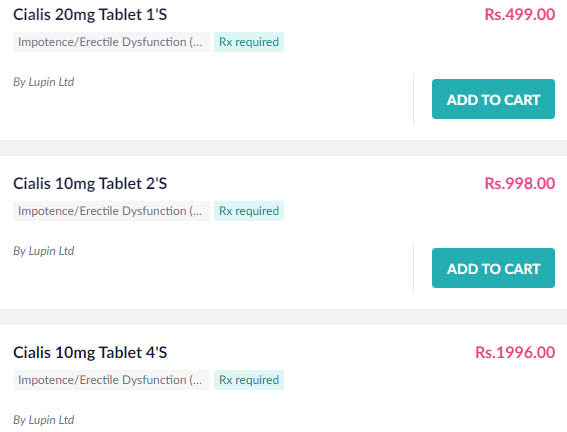This screenshot has width=567, height=432.
Task: Open Cialis 20mg Tablet 1'S product title
Action: (x=90, y=15)
